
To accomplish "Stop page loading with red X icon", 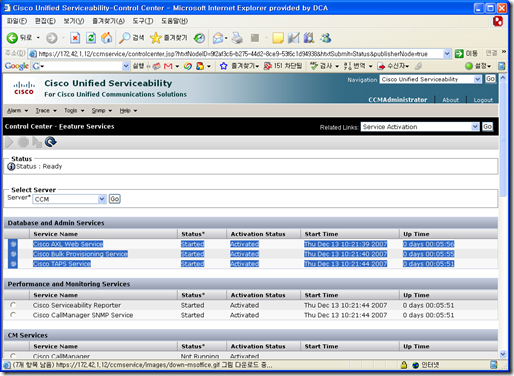I will click(75, 38).
